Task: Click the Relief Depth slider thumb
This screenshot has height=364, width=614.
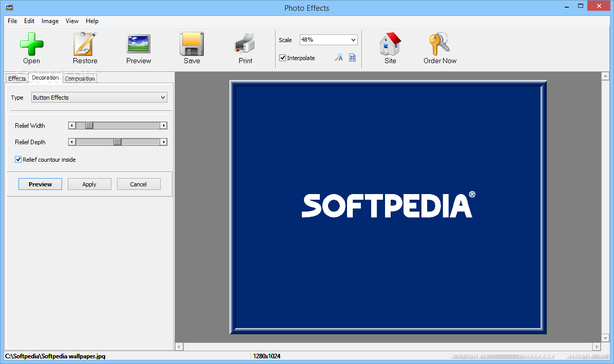Action: pos(118,142)
